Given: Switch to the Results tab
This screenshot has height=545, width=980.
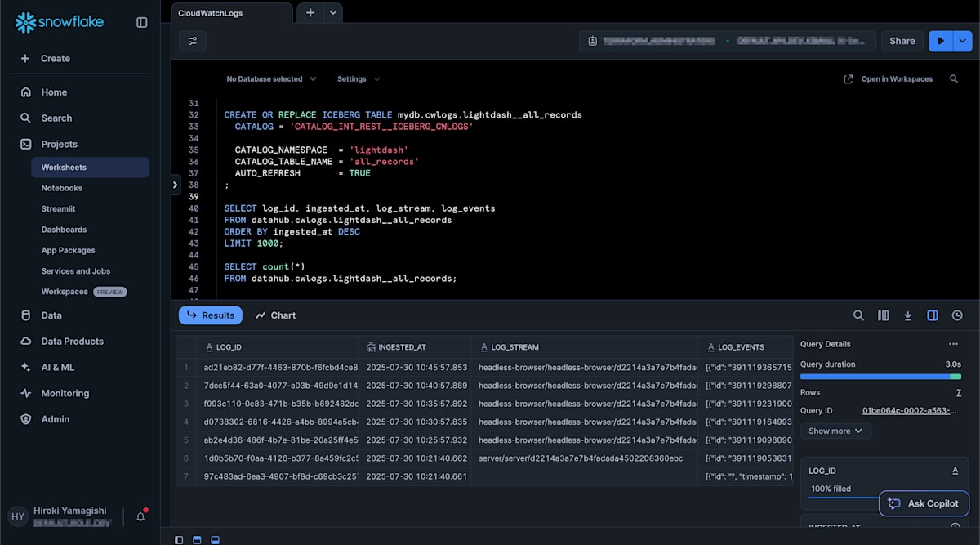Looking at the screenshot, I should coord(211,315).
